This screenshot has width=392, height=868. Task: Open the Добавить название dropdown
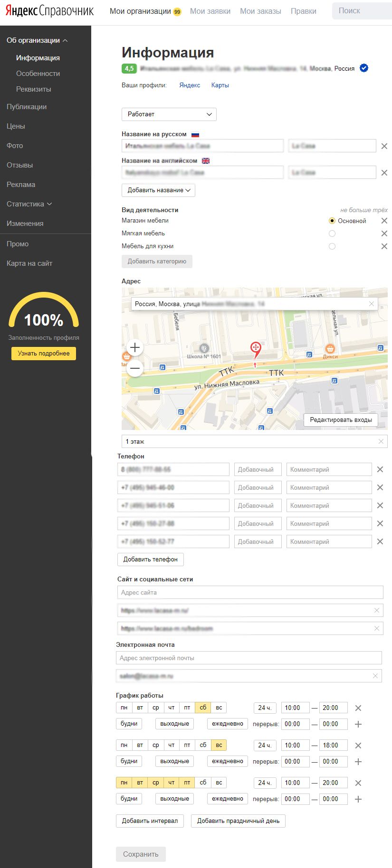pyautogui.click(x=158, y=190)
